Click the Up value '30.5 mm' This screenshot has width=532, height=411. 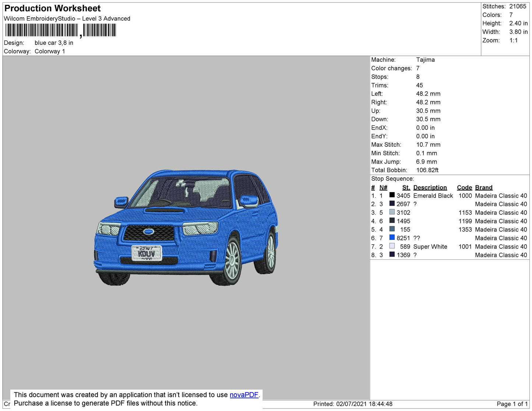[x=428, y=111]
